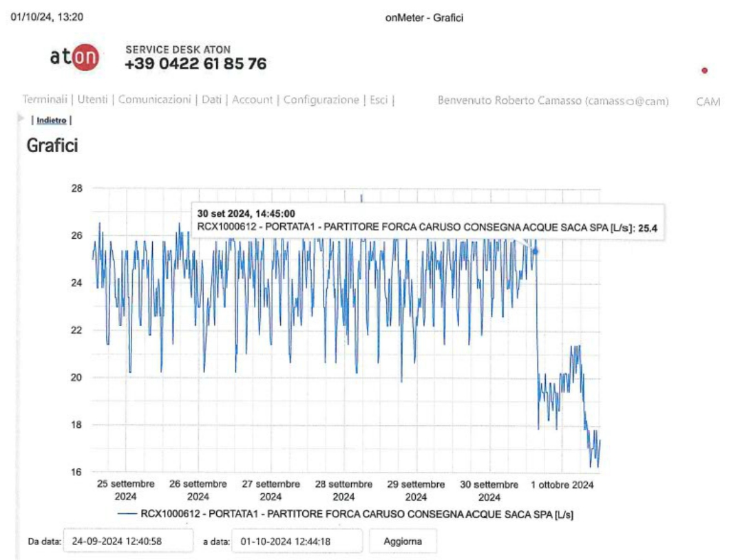The width and height of the screenshot is (740, 560).
Task: Click the highlighted 25.4 L/s data point
Action: (x=536, y=252)
